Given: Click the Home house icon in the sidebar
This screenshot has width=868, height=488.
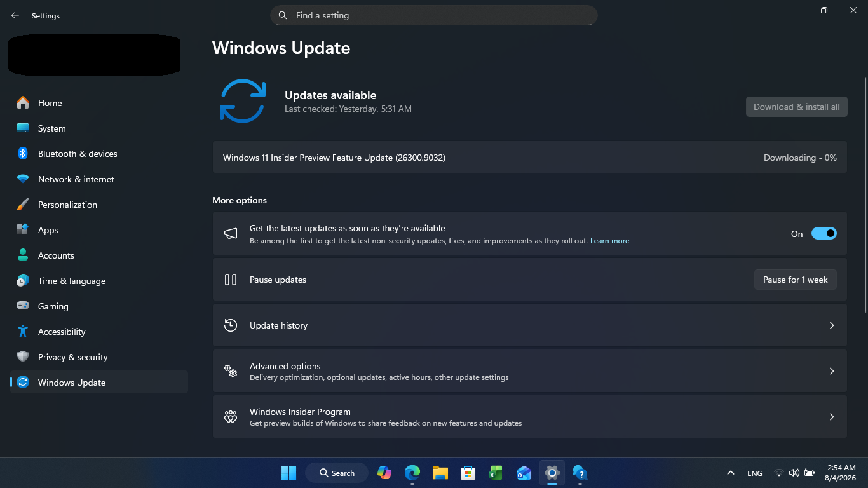Looking at the screenshot, I should tap(23, 103).
